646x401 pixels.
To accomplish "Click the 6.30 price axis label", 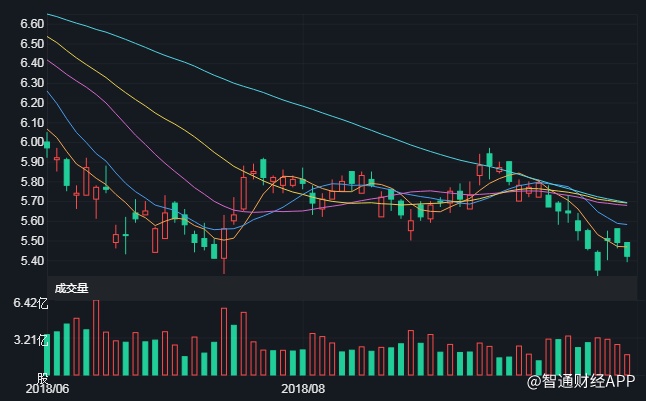I will coord(31,82).
